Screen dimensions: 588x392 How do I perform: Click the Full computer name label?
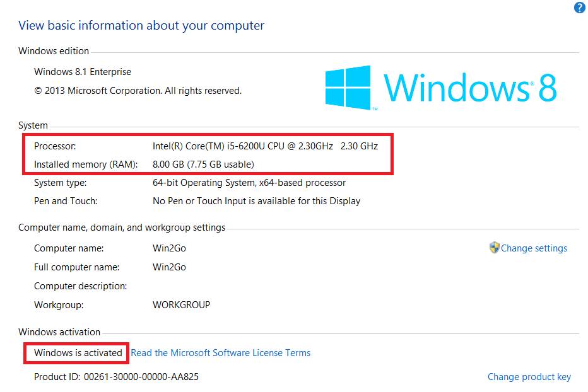[76, 267]
